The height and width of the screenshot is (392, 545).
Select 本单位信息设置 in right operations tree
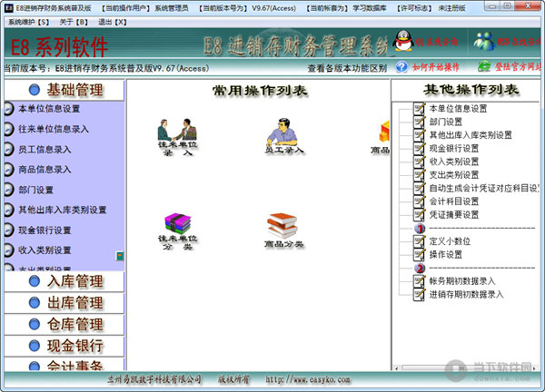click(x=458, y=109)
